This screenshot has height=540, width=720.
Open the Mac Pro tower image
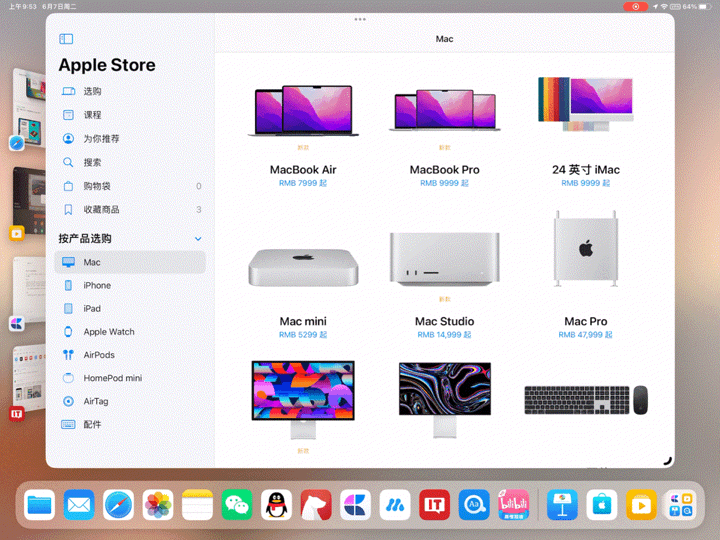point(585,249)
